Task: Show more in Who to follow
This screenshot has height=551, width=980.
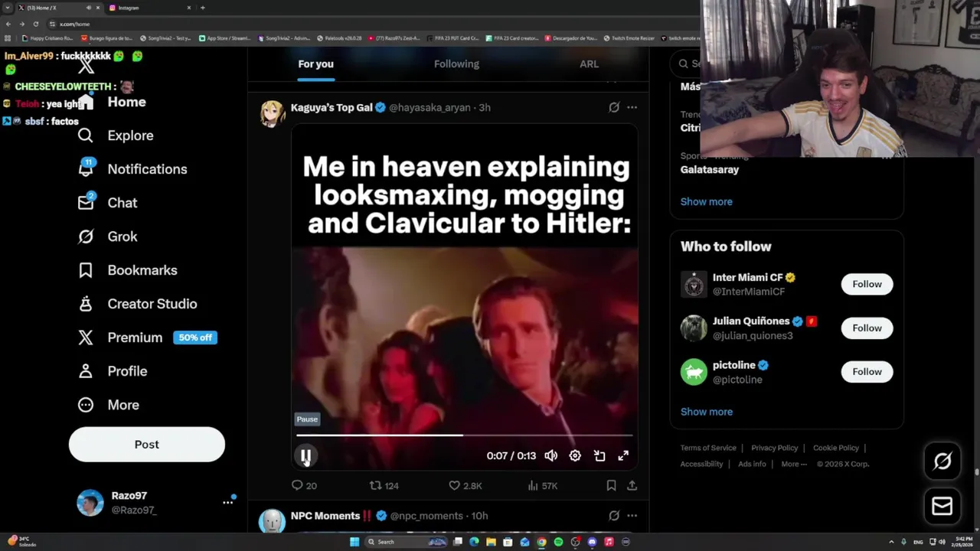Action: (706, 412)
